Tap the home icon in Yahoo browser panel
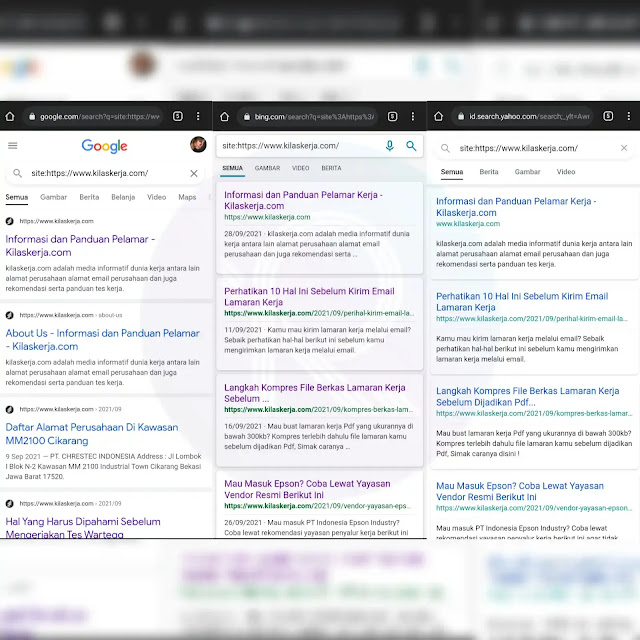 tap(438, 116)
